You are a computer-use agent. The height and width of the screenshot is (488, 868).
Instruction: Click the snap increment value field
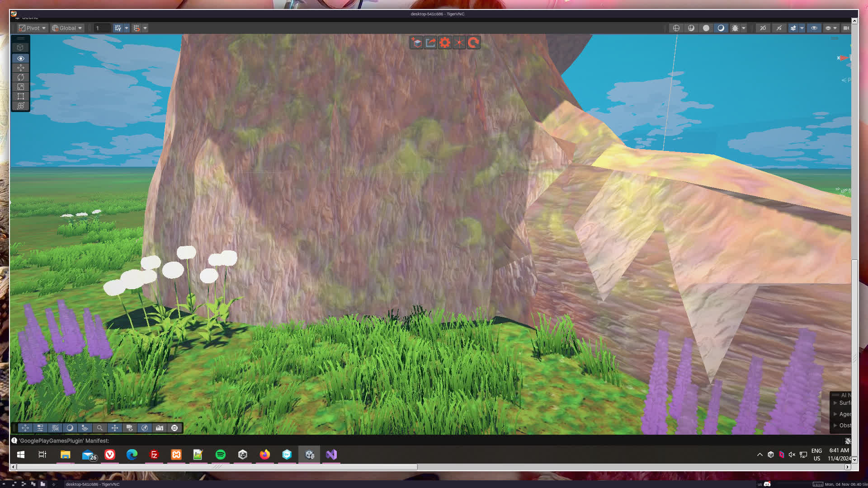point(102,28)
